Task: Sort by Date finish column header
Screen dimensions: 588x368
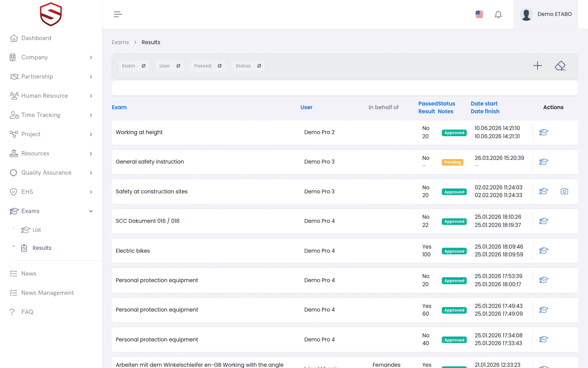Action: tap(485, 112)
